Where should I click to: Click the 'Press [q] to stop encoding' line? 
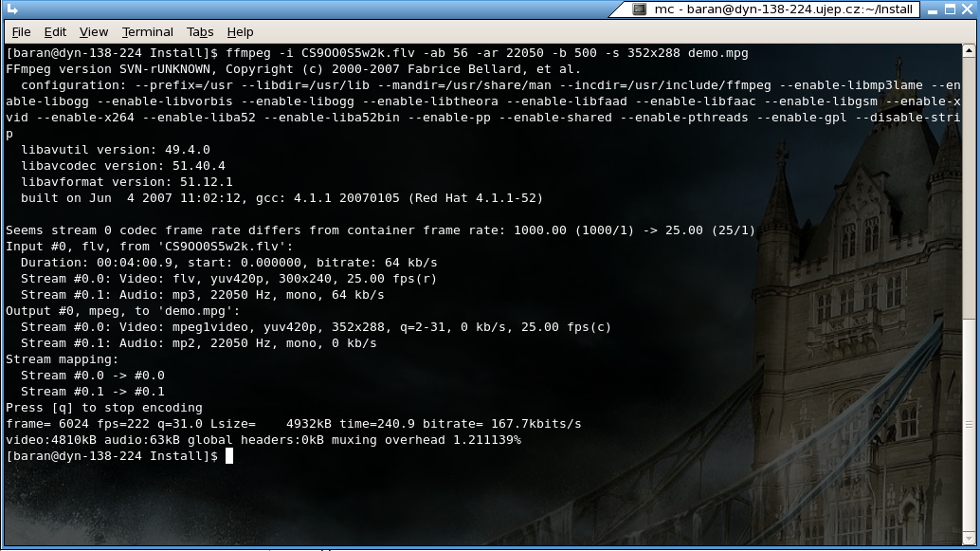point(104,408)
